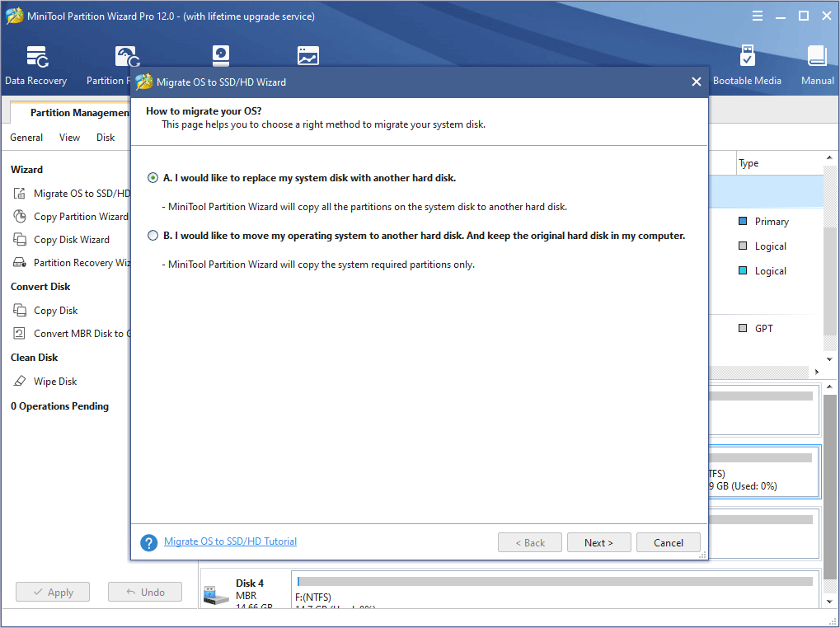Select option A replace system disk

pyautogui.click(x=153, y=178)
